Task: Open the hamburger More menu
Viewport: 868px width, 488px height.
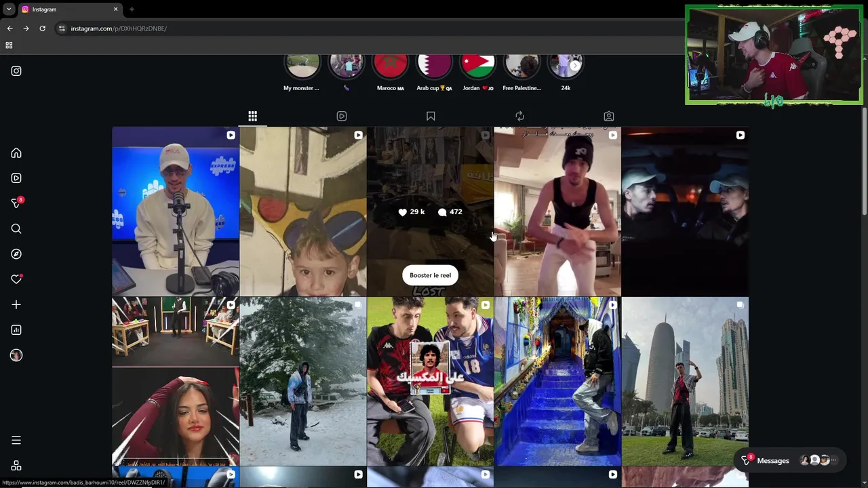Action: point(16,441)
